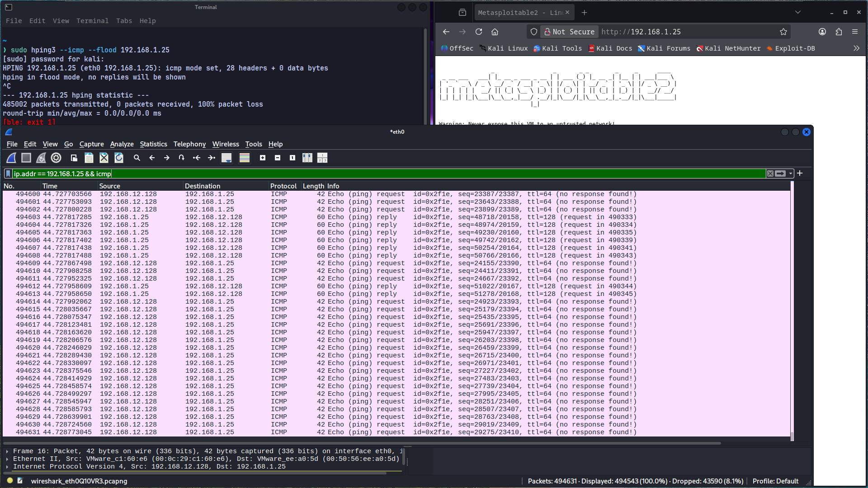Expand the Frame 16 details tree
This screenshot has height=488, width=868.
coord(7,451)
